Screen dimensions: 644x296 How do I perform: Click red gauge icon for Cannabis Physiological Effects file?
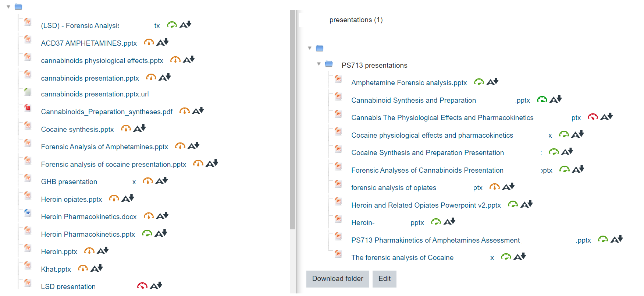coord(593,117)
